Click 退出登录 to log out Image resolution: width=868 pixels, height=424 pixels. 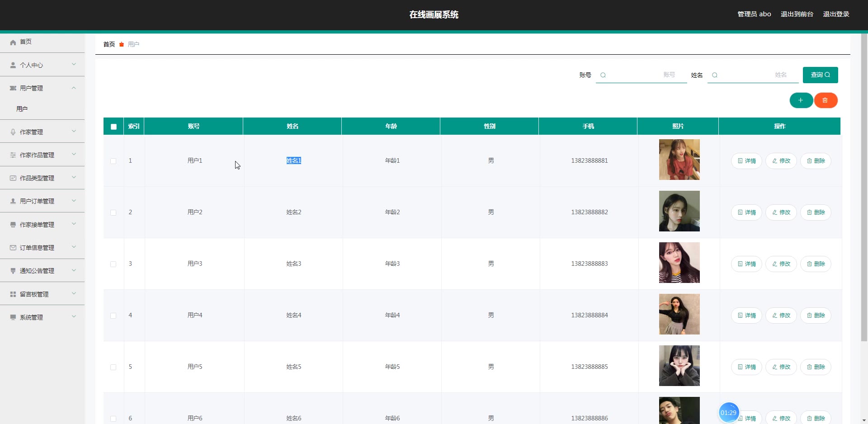point(836,14)
